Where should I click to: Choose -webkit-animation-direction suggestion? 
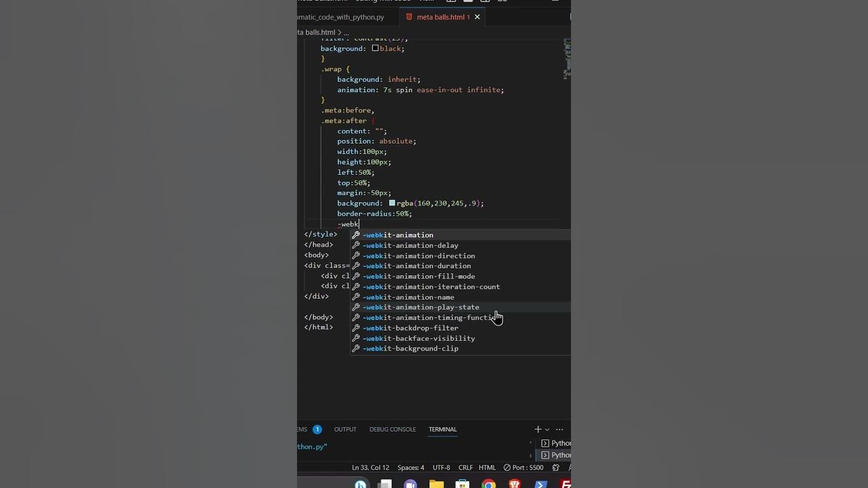(460, 256)
